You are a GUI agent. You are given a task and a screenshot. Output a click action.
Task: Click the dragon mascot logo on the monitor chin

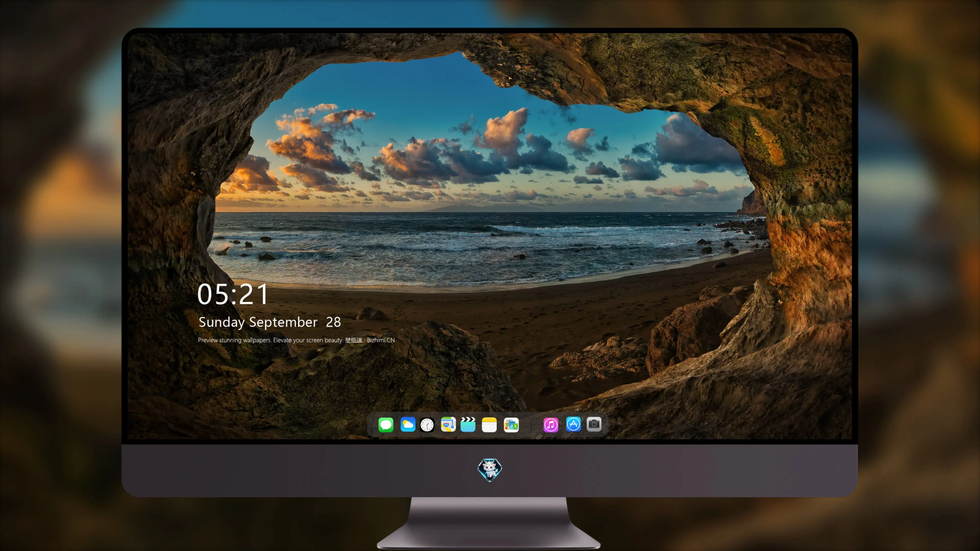[x=490, y=470]
